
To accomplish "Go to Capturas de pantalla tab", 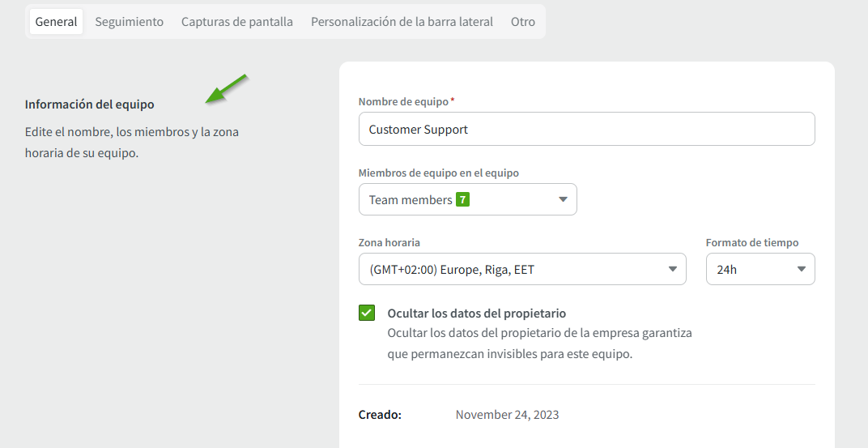I will click(237, 22).
